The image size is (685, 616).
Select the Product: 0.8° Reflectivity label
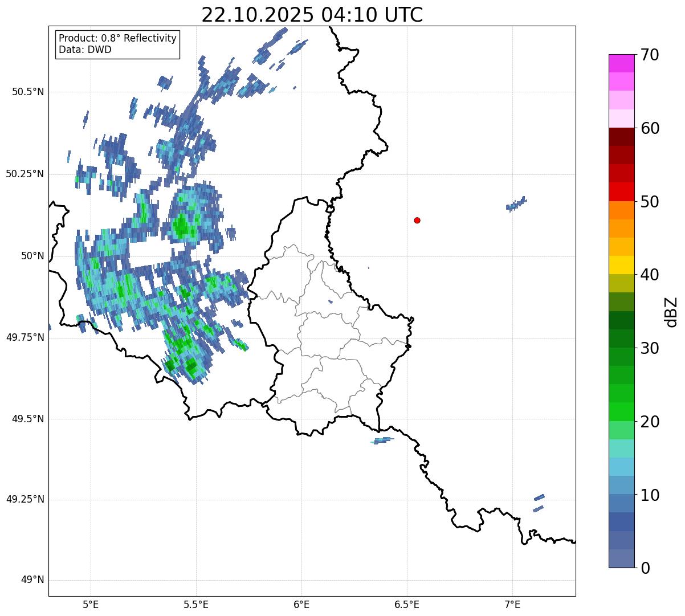point(117,38)
